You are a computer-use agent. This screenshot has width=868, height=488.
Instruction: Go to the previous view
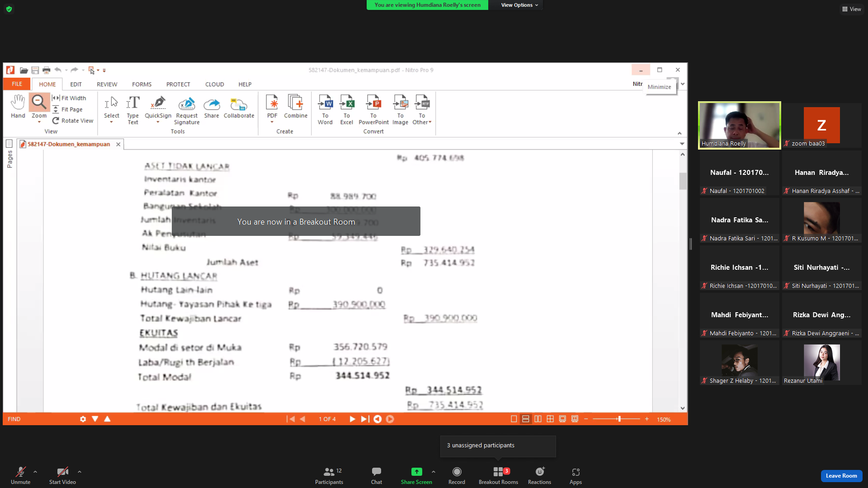pyautogui.click(x=377, y=419)
